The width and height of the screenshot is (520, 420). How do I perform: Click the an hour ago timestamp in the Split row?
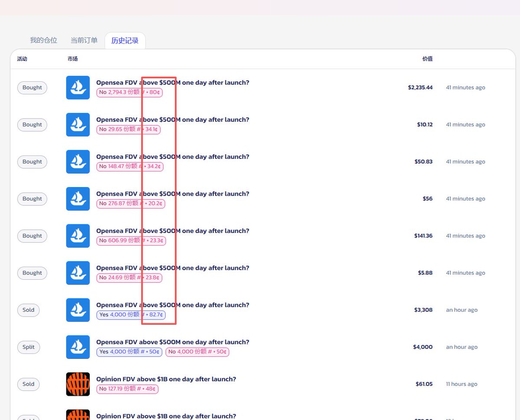461,347
